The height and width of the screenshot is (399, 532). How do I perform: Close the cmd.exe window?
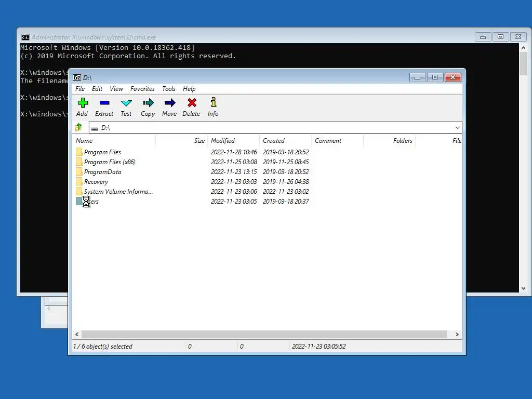coord(518,37)
